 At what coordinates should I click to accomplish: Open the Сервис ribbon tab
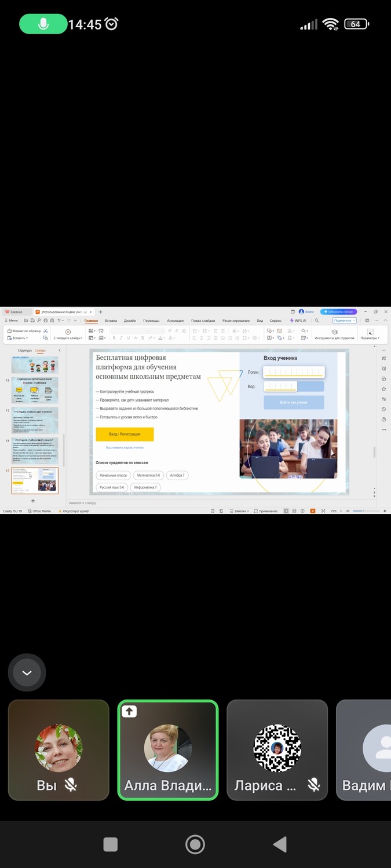(x=276, y=321)
